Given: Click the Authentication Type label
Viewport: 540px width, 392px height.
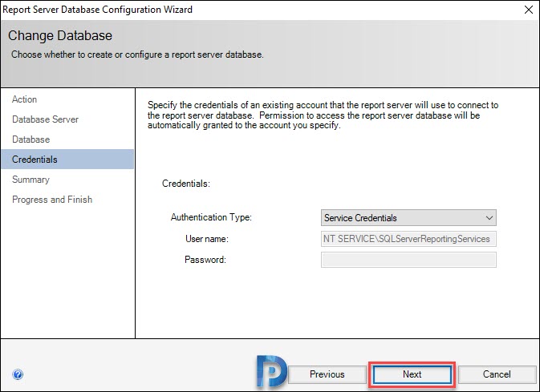Looking at the screenshot, I should click(211, 217).
